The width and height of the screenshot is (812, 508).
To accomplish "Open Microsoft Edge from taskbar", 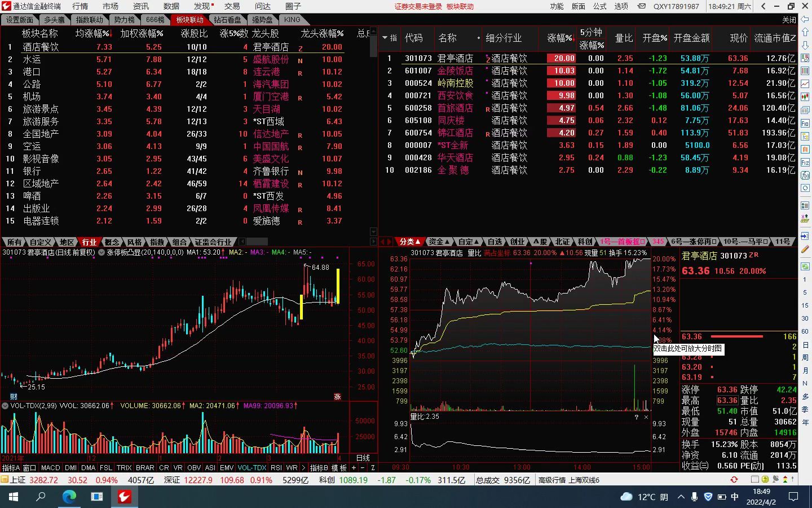I will tap(69, 497).
